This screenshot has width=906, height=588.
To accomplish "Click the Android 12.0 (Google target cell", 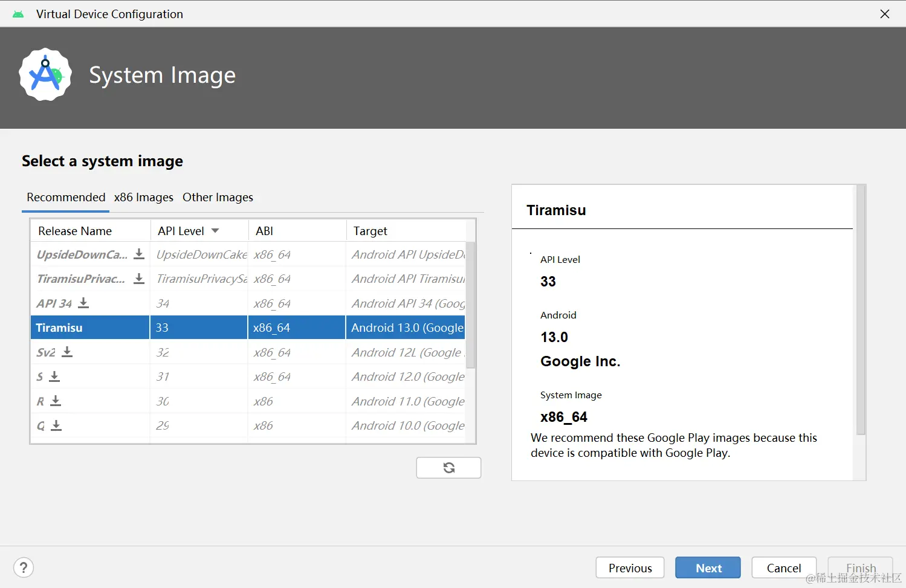I will point(406,376).
